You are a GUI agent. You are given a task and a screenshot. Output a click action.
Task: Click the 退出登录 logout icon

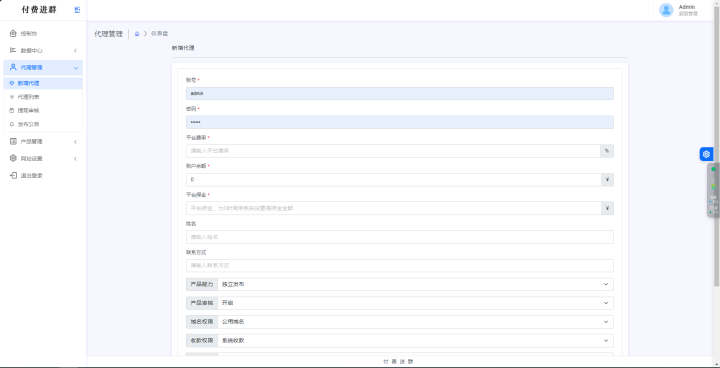[x=13, y=176]
